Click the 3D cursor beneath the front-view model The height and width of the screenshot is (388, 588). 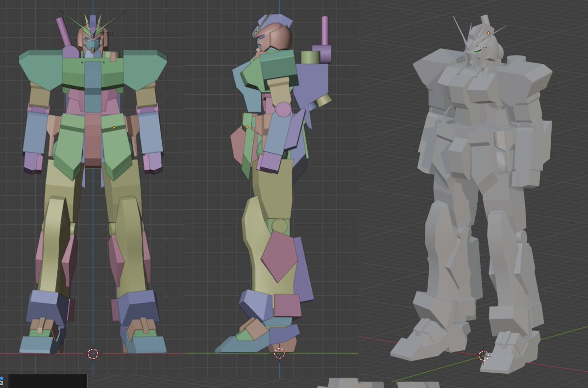(93, 354)
